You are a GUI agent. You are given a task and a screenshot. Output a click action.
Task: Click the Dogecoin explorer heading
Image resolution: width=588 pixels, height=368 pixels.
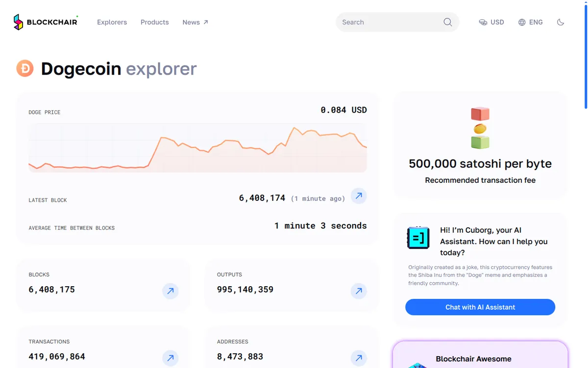119,69
